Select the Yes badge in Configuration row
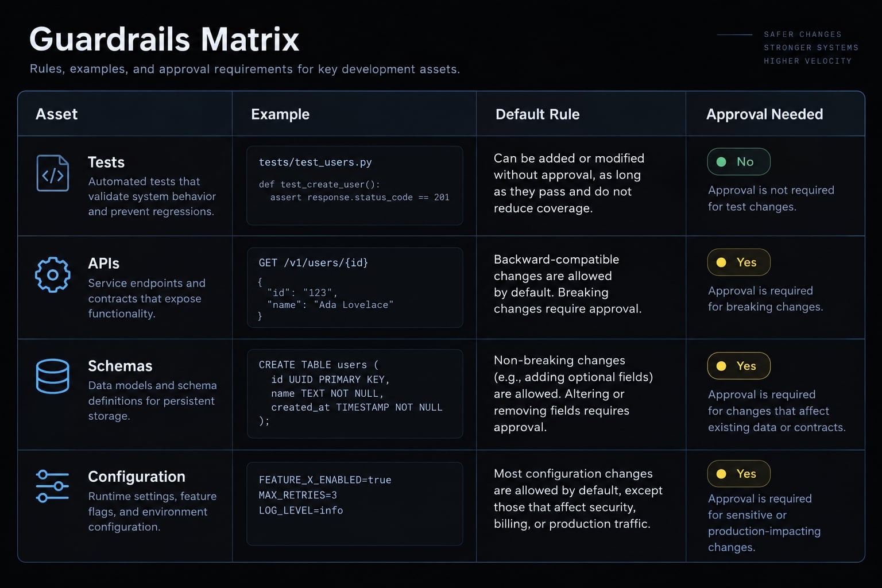 [738, 474]
